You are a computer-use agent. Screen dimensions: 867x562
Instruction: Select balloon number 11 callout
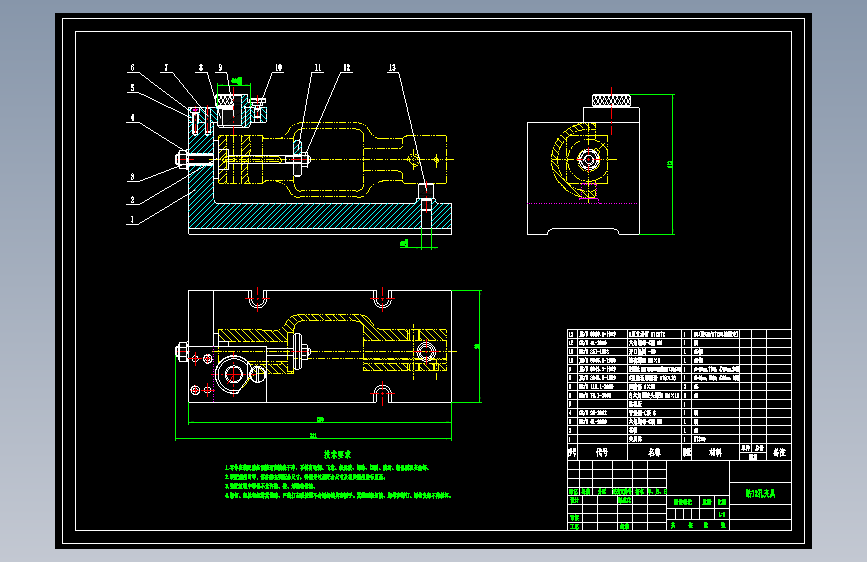coord(318,67)
